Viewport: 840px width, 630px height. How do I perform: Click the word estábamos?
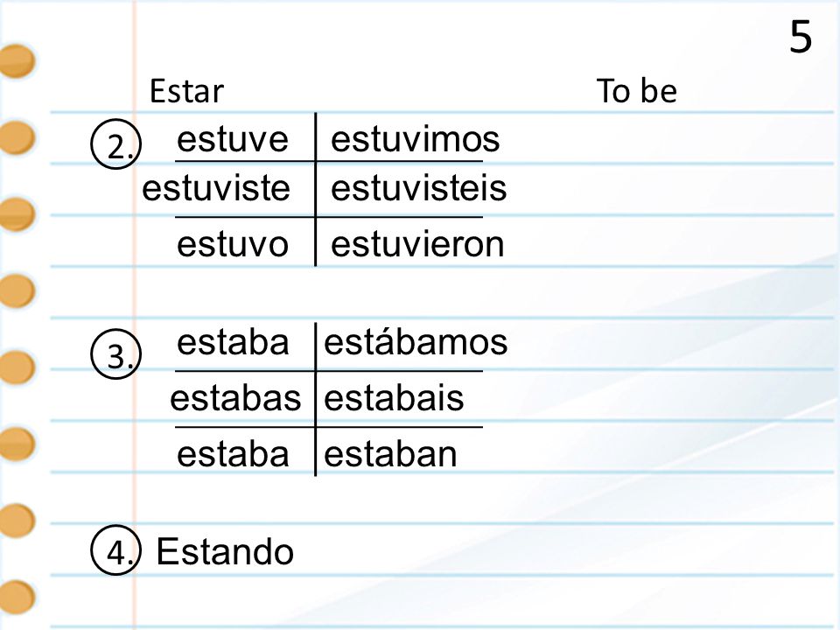pos(416,342)
